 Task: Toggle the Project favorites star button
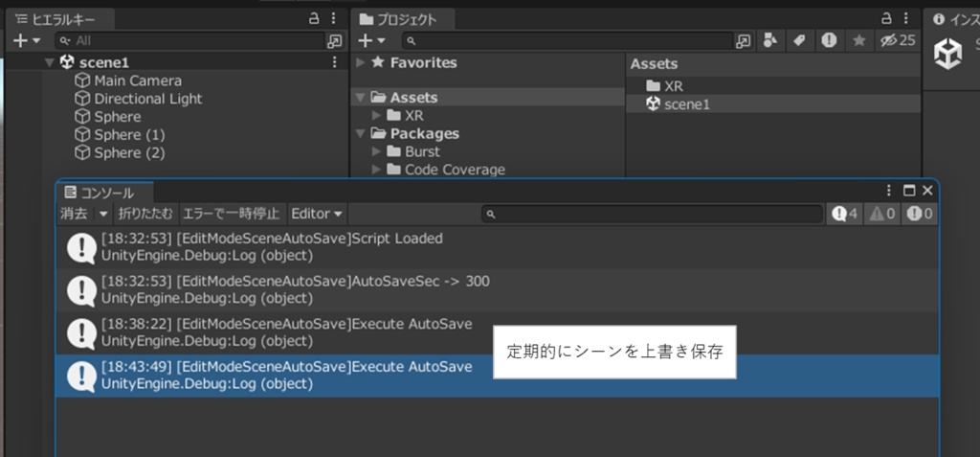pos(859,40)
